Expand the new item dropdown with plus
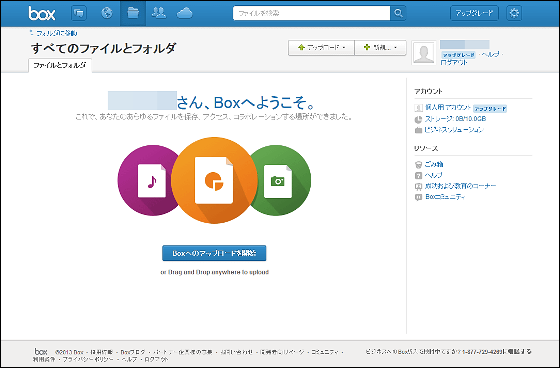This screenshot has height=368, width=560. click(x=380, y=48)
